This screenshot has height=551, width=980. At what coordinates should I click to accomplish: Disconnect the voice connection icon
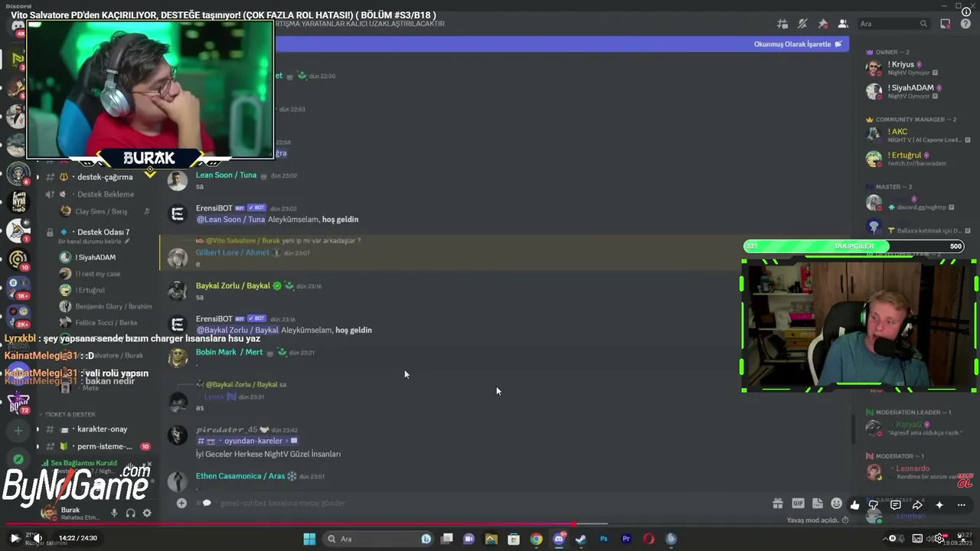click(x=149, y=465)
